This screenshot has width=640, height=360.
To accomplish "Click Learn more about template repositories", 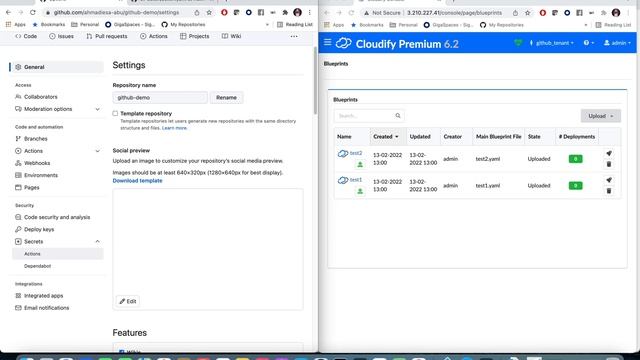I will 174,128.
